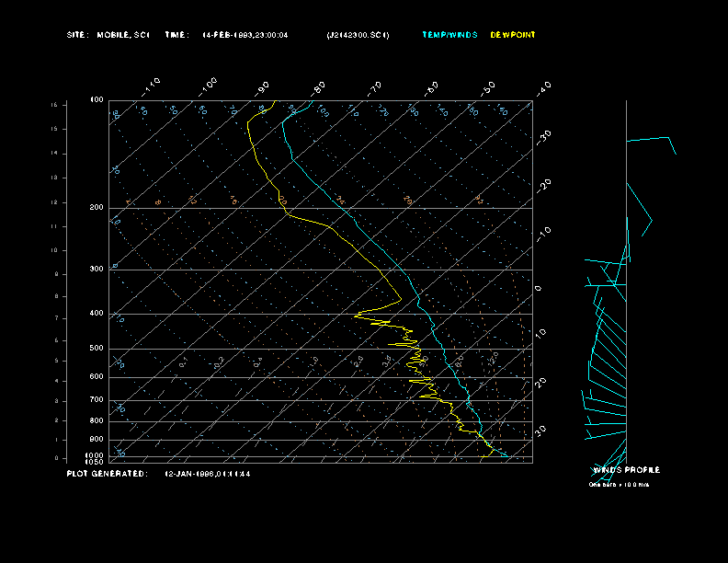Screen dimensions: 728x563
Task: Click the 30 degree label on right axis
Action: pos(540,429)
